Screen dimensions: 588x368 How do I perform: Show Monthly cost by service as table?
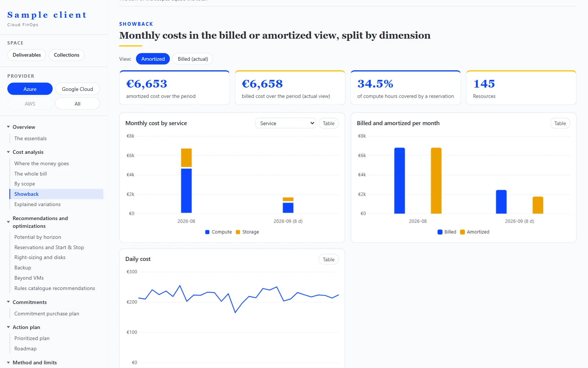tap(329, 123)
